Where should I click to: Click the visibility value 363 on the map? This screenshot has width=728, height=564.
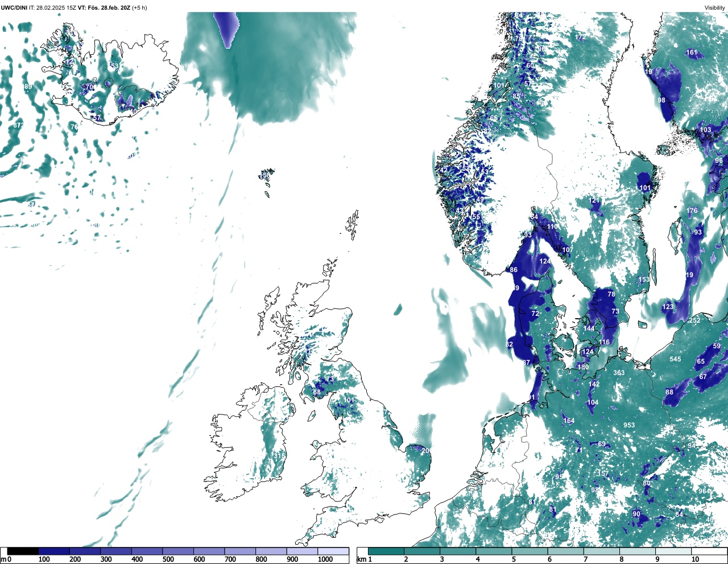tap(619, 373)
